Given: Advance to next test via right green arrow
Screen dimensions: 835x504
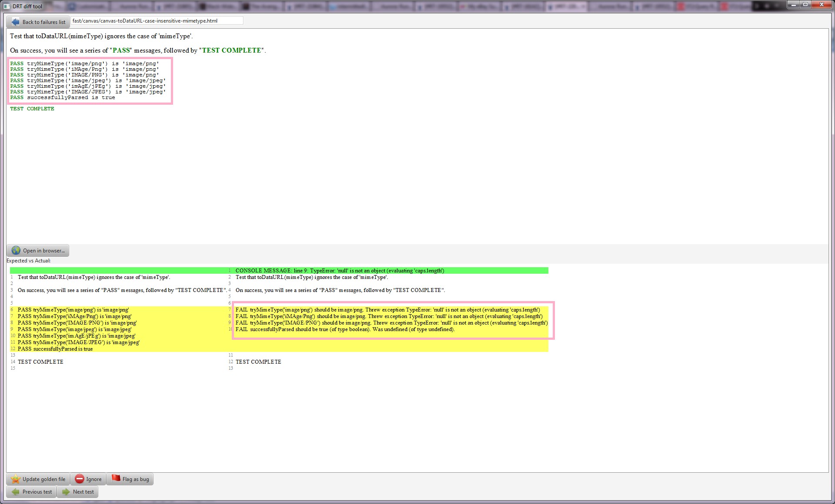Looking at the screenshot, I should [x=66, y=492].
